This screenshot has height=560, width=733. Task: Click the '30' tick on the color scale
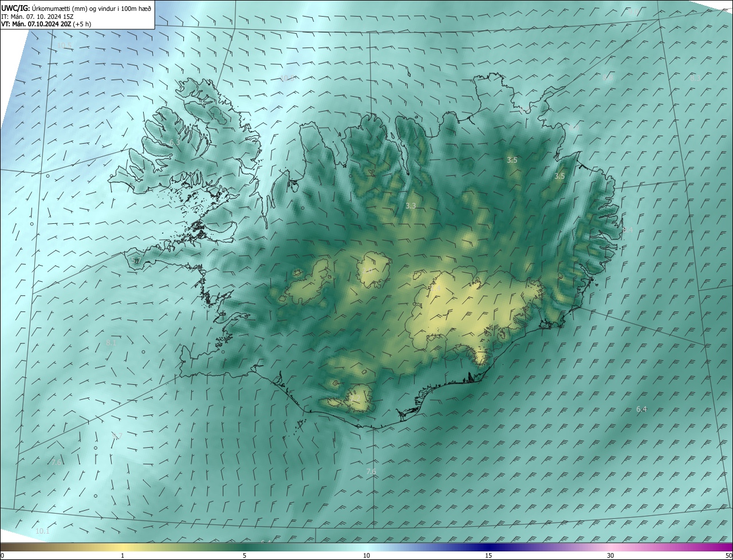pos(610,555)
